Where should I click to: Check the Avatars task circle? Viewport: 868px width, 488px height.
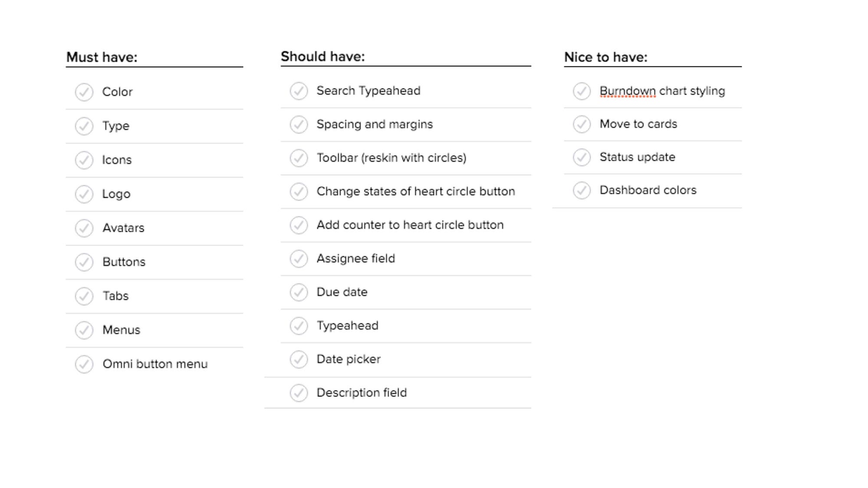point(84,228)
